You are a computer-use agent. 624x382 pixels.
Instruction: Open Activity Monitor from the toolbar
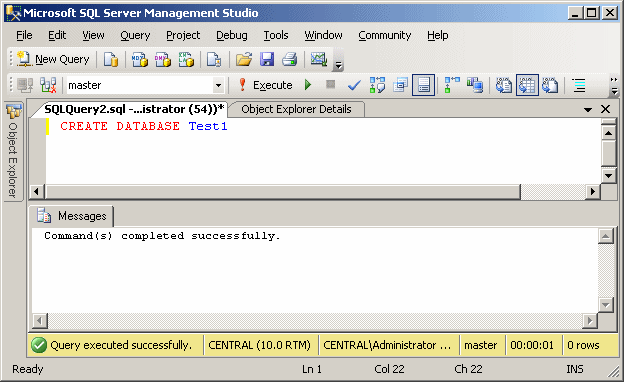pyautogui.click(x=319, y=59)
